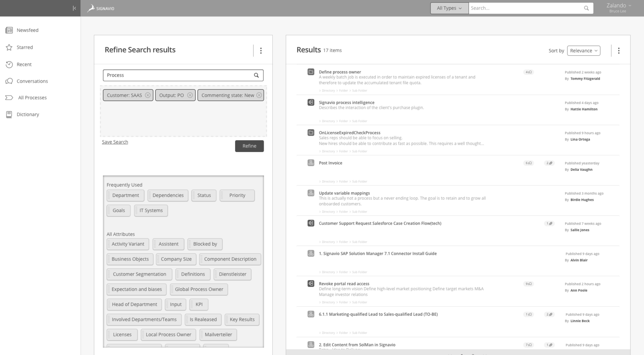This screenshot has width=644, height=355.
Task: Select the Key Results attribute chip
Action: click(x=242, y=319)
